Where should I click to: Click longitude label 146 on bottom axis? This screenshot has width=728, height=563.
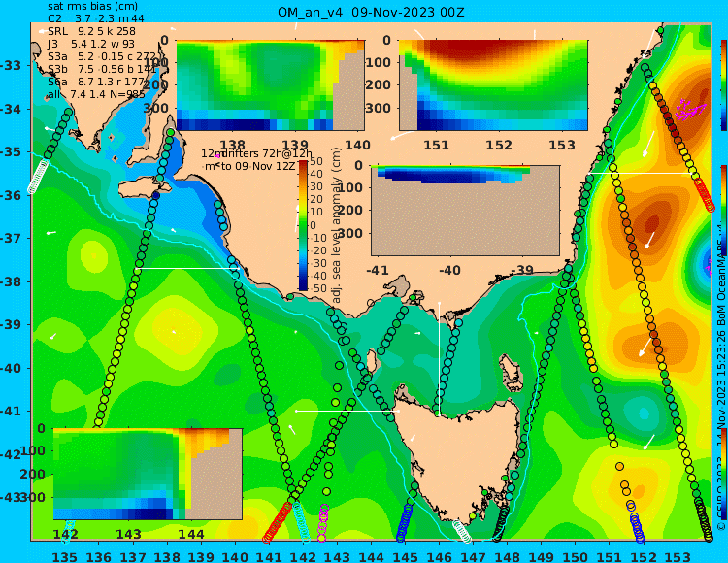[439, 556]
